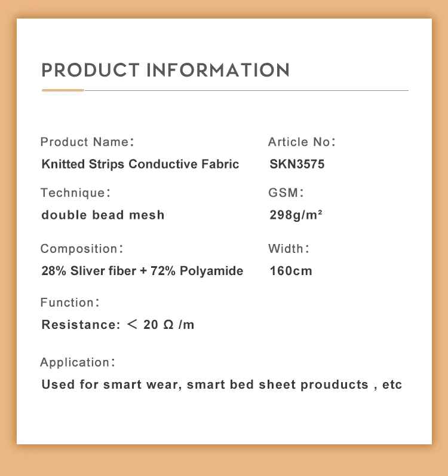The height and width of the screenshot is (476, 448).
Task: Select the article number SKN3575
Action: point(297,164)
